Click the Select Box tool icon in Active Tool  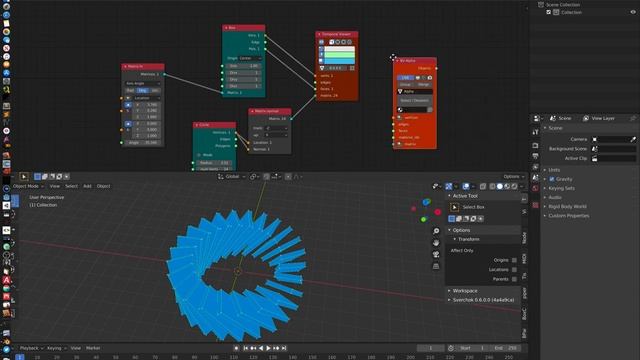tap(454, 207)
